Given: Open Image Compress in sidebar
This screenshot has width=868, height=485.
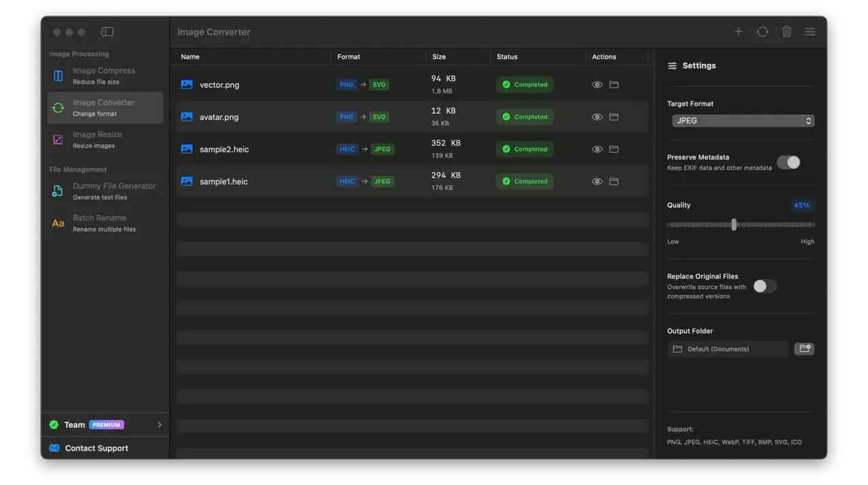Looking at the screenshot, I should [x=104, y=76].
